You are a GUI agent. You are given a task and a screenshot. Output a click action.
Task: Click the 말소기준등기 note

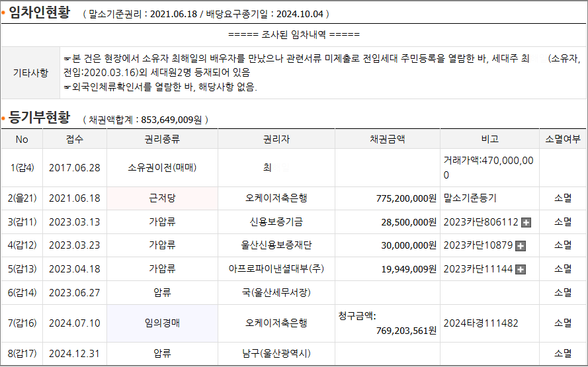(470, 198)
